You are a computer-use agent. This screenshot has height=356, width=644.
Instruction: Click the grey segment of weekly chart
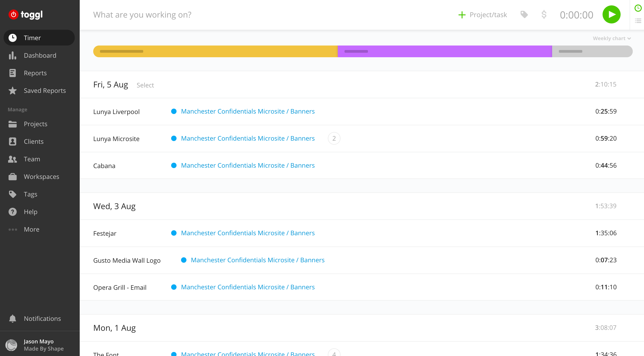pos(592,51)
